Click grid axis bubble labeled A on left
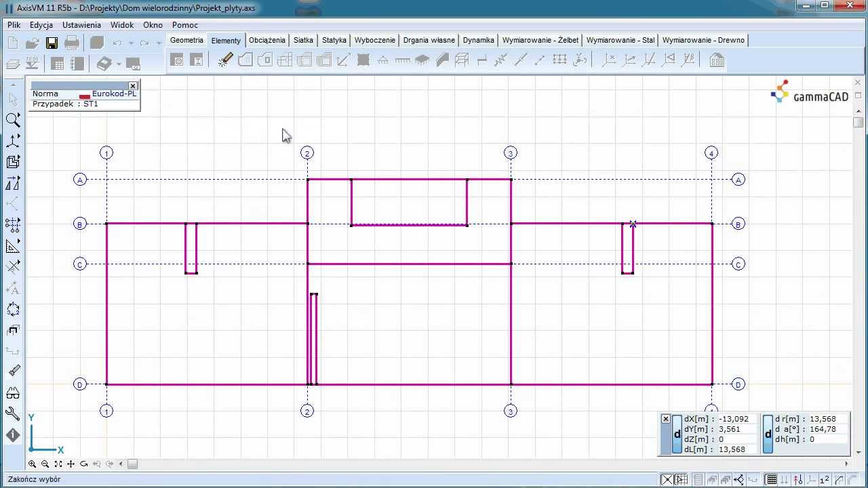Screen dimensions: 868x488 80,180
